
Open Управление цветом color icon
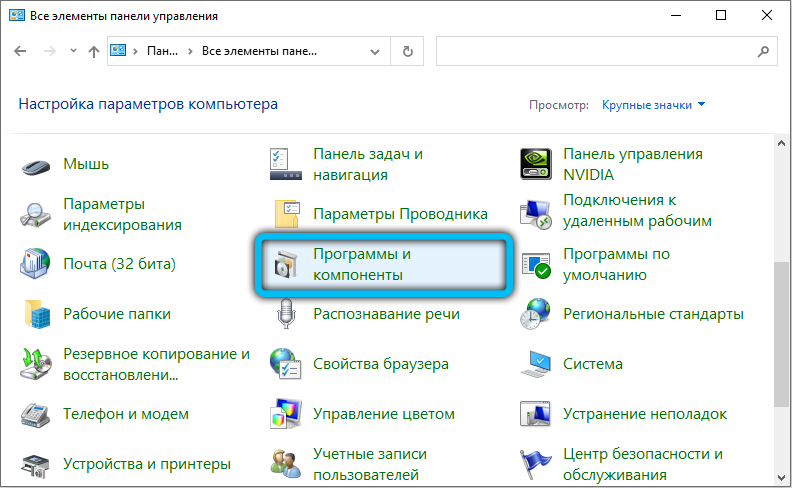coord(287,414)
